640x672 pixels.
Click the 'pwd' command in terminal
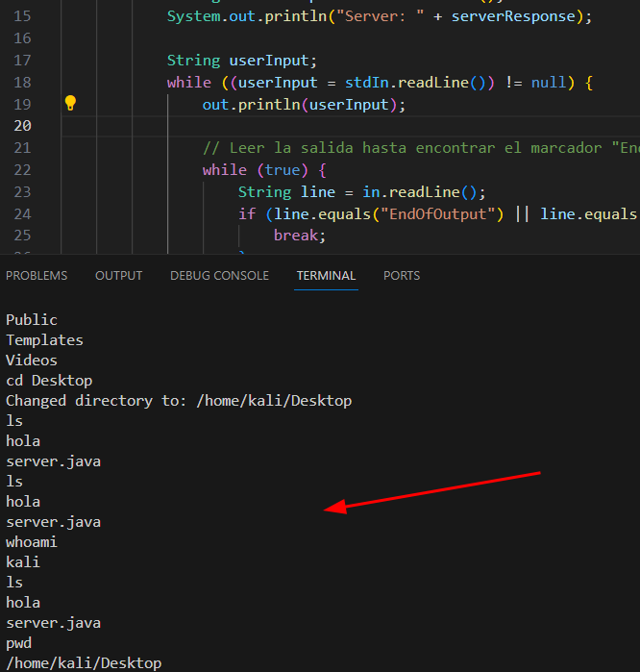18,643
